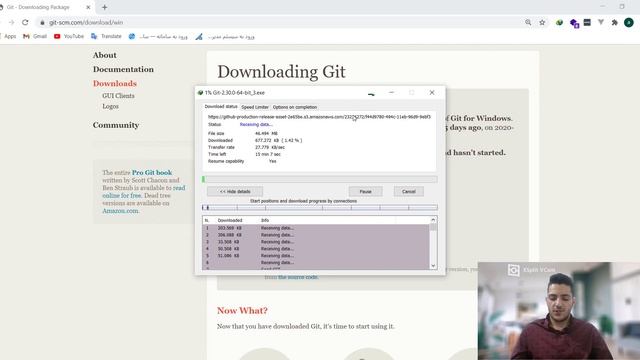The height and width of the screenshot is (360, 640).
Task: Open YouTube bookmark
Action: click(x=69, y=36)
